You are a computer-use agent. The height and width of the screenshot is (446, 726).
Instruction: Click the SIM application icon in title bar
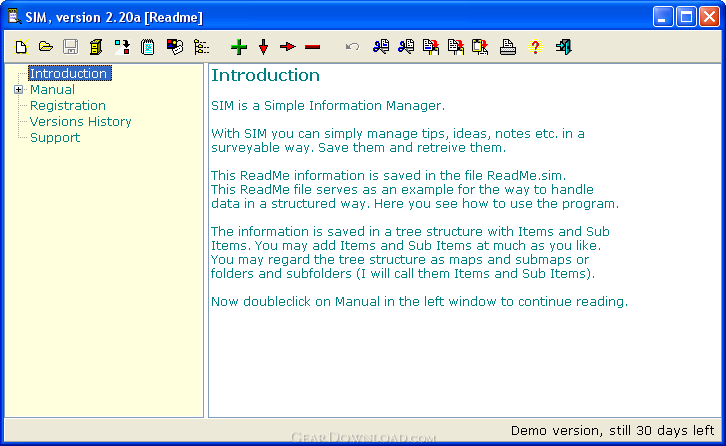click(14, 17)
